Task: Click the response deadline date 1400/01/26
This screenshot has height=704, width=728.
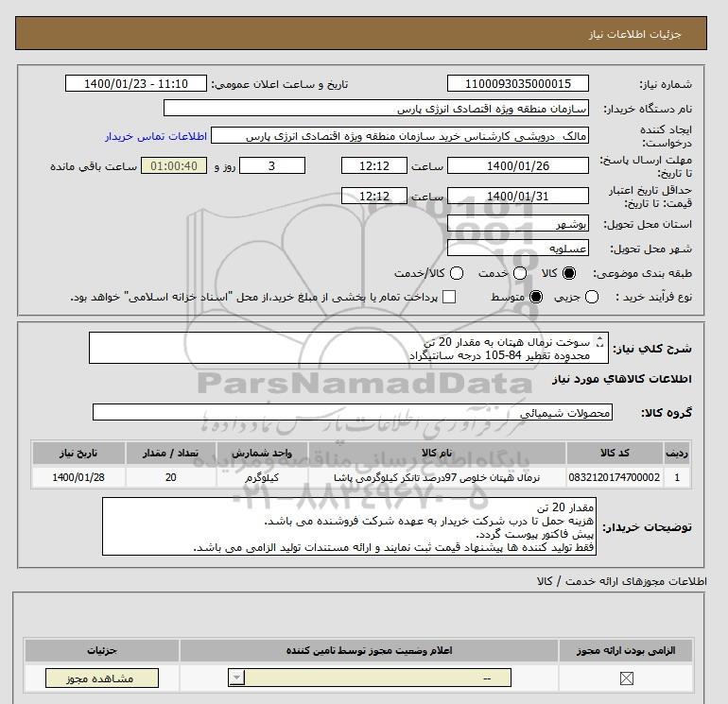Action: pyautogui.click(x=518, y=165)
